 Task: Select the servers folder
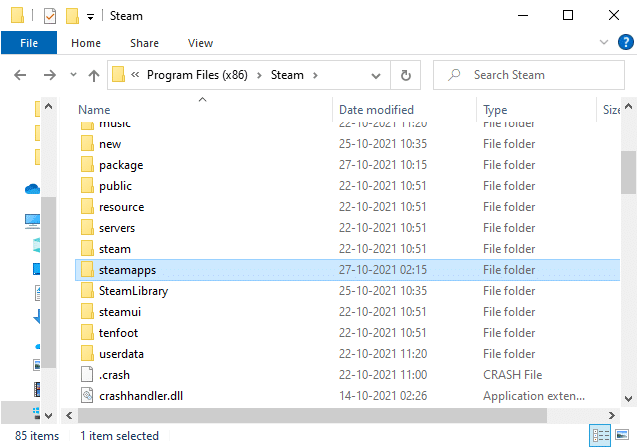coord(348,228)
